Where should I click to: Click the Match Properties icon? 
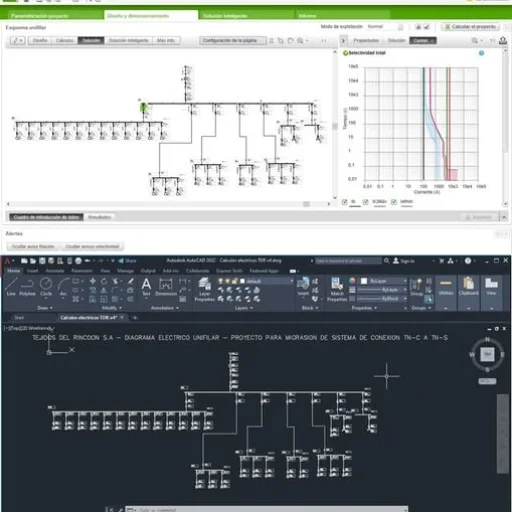(x=337, y=289)
